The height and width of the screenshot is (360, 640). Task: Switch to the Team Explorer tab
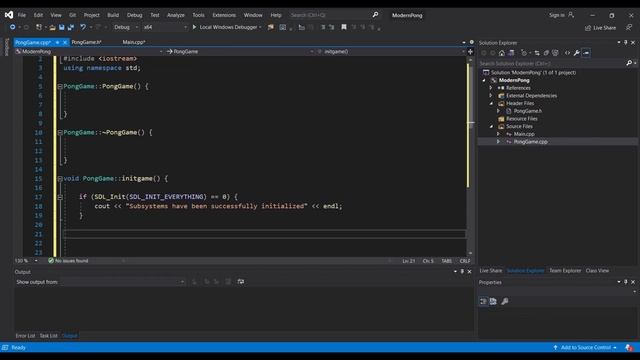point(565,271)
